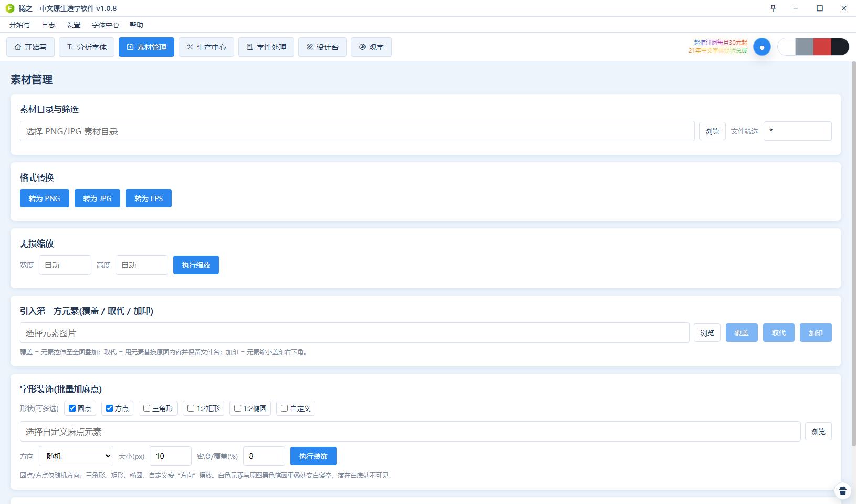Click the 加印 button
The width and height of the screenshot is (856, 504).
[816, 333]
